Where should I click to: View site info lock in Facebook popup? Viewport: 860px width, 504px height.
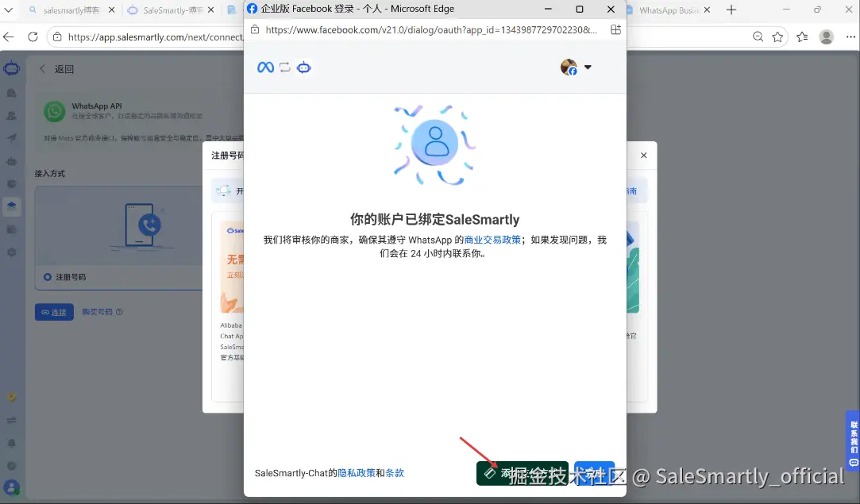pyautogui.click(x=255, y=29)
